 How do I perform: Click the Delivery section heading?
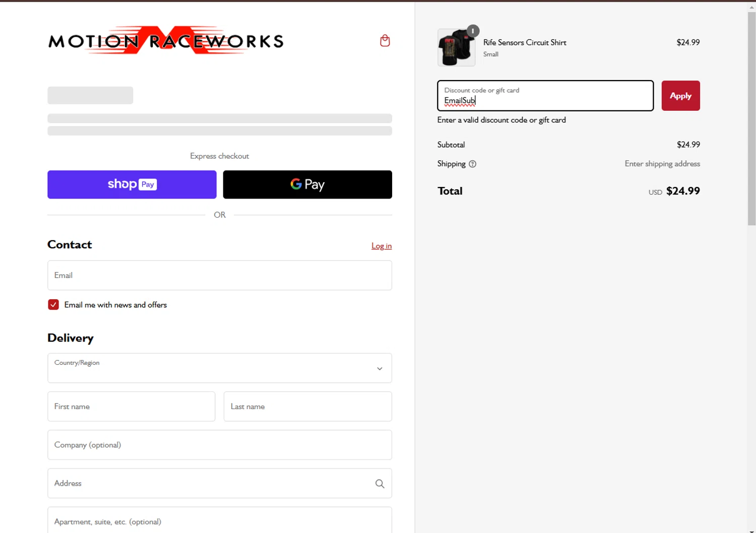71,338
